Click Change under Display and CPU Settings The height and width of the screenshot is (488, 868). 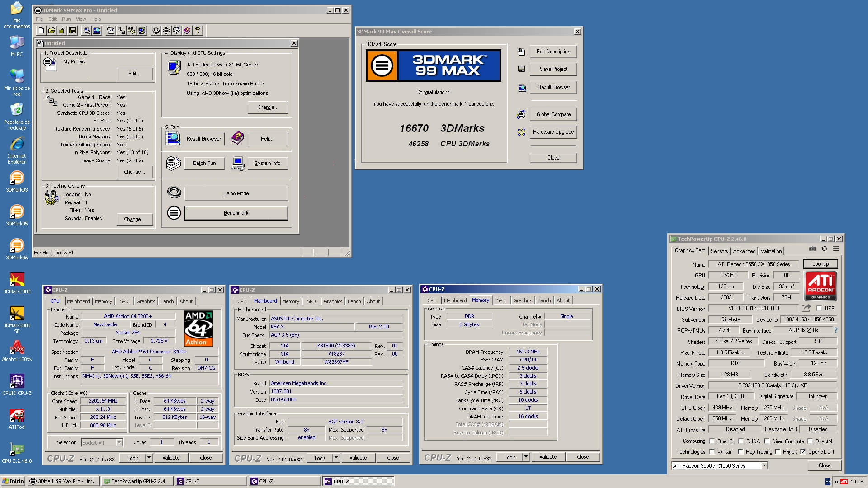(x=268, y=107)
